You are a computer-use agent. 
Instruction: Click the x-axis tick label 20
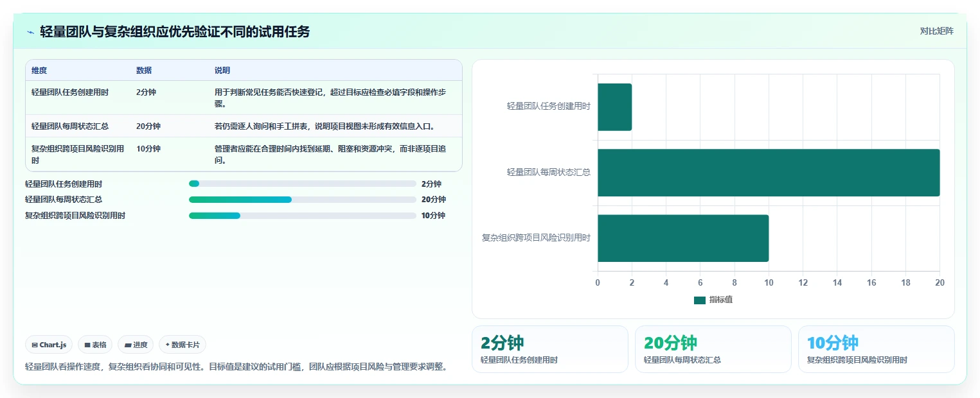[x=940, y=282]
